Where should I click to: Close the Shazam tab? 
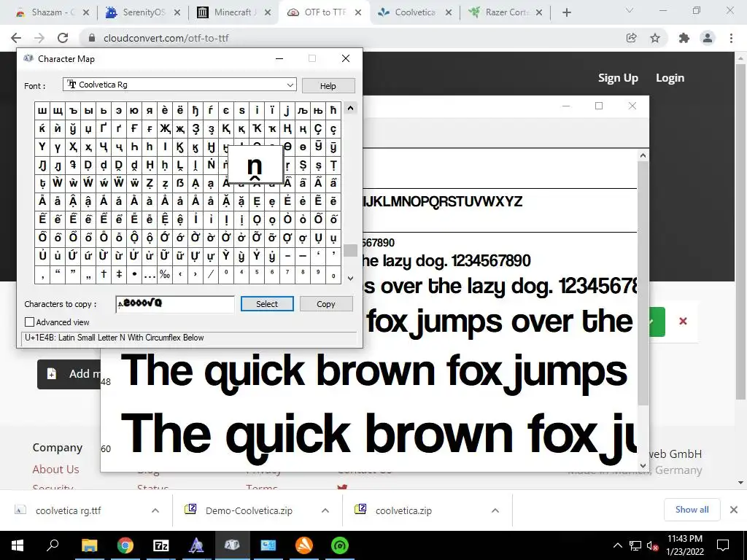coord(86,12)
